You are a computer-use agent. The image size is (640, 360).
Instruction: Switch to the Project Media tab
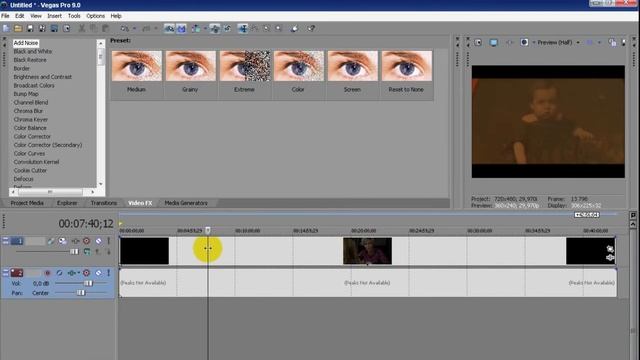point(27,203)
